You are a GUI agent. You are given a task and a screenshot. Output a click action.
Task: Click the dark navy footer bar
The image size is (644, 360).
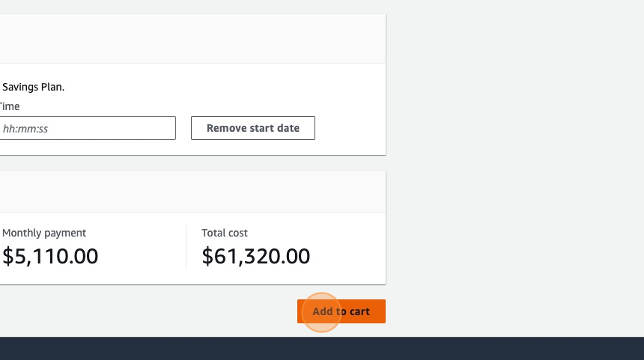point(322,349)
